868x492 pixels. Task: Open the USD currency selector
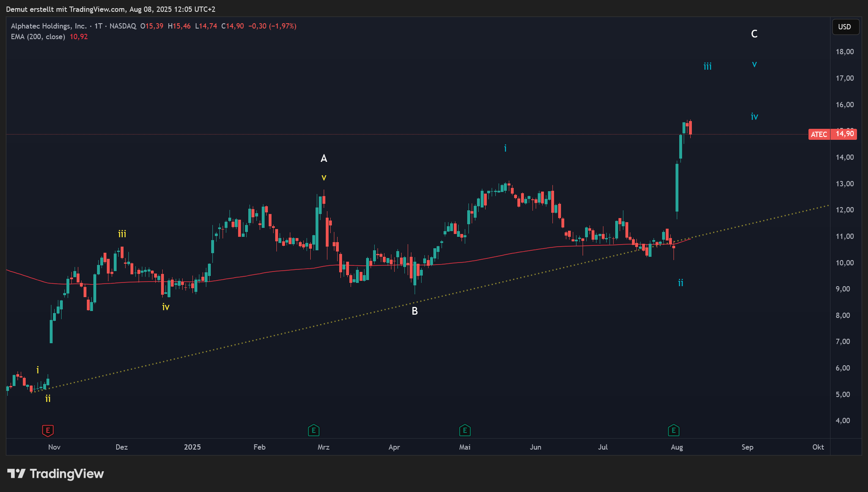click(x=845, y=27)
